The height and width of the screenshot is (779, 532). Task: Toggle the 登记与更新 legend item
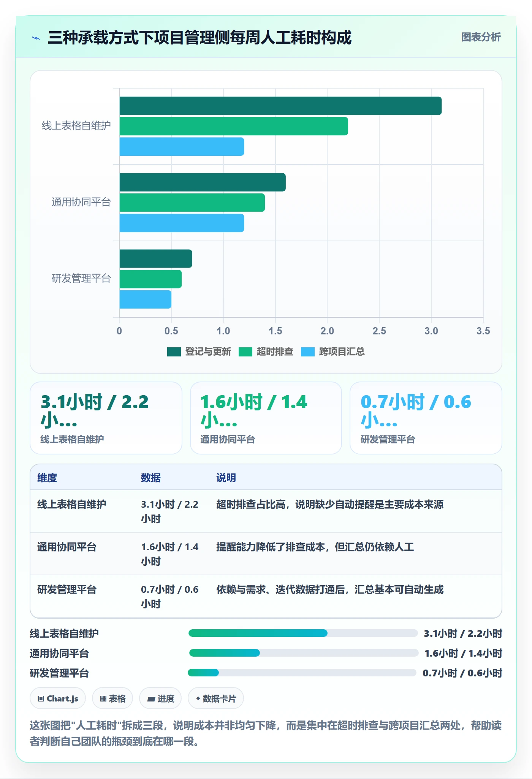point(199,352)
